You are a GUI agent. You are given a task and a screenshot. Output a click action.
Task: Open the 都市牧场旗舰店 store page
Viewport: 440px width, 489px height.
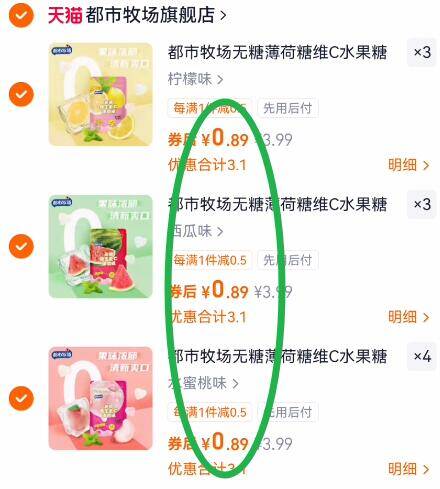[156, 15]
